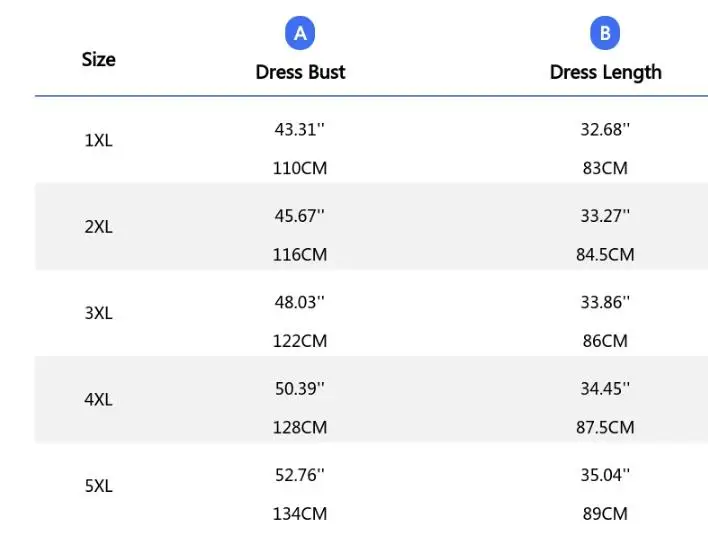Click the 32.68'' dress length value
Viewport: 708px width, 553px height.
point(605,130)
